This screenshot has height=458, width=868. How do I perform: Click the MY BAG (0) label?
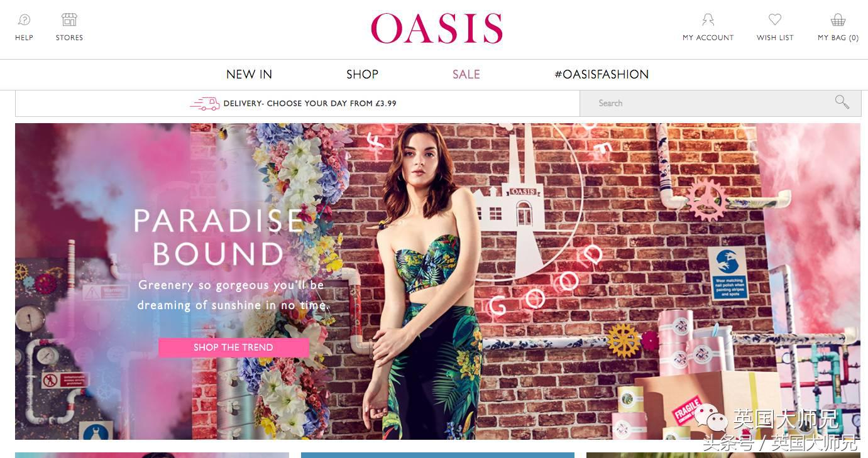pyautogui.click(x=838, y=38)
